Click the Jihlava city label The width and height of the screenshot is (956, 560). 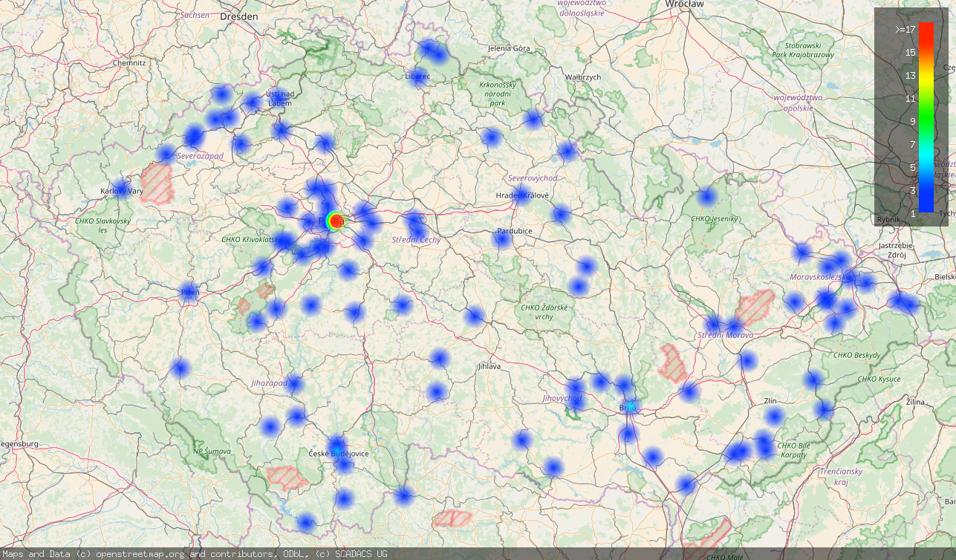(x=490, y=366)
